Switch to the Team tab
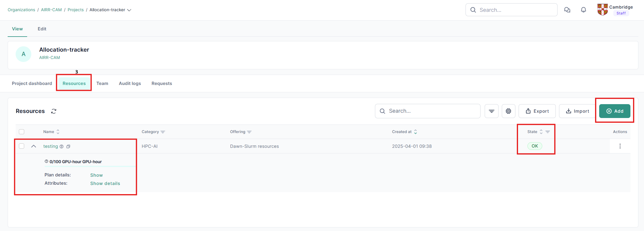Screen dimensions: 644x231 (x=102, y=83)
